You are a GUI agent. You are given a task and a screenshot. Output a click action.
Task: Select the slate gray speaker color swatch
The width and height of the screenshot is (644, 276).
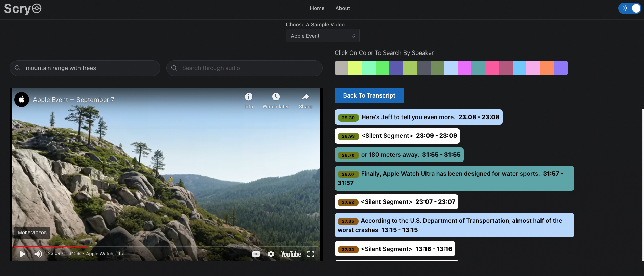(423, 68)
